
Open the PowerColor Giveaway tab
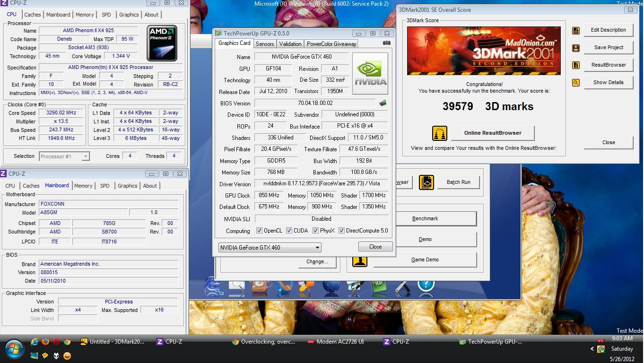(331, 43)
